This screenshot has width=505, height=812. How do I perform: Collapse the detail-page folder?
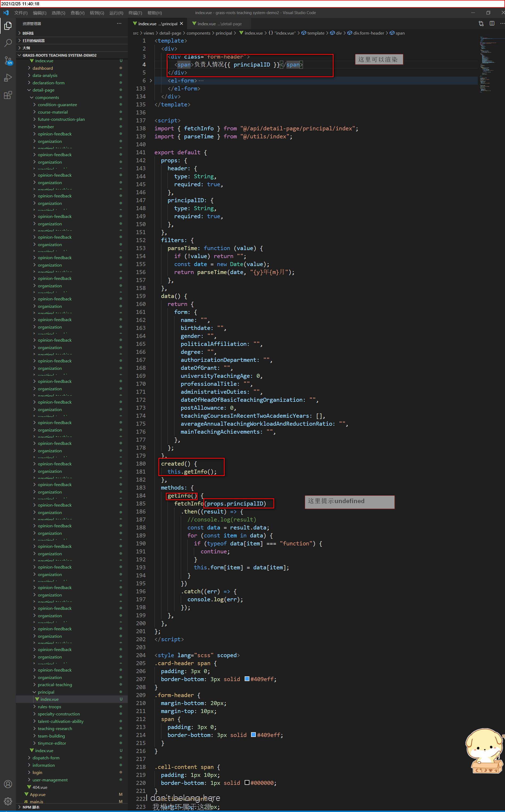click(x=72, y=90)
